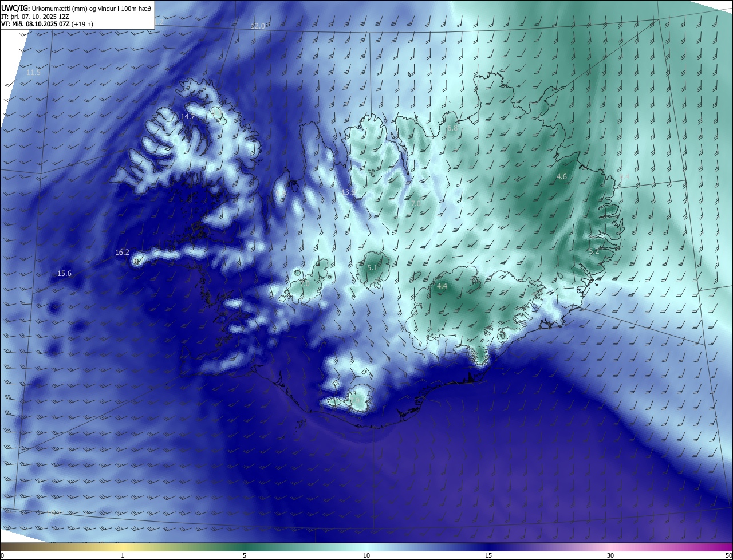The height and width of the screenshot is (560, 733).
Task: Click the colour scale tick label 30
Action: click(610, 555)
